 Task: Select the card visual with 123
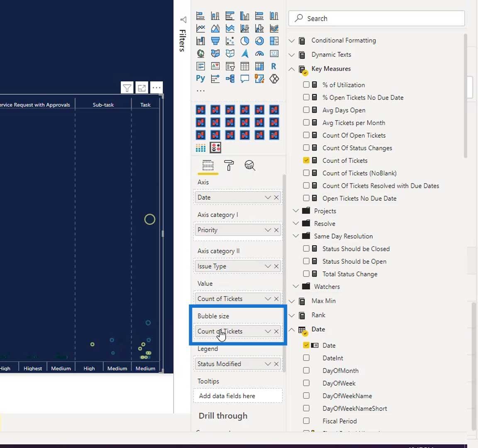pyautogui.click(x=274, y=54)
